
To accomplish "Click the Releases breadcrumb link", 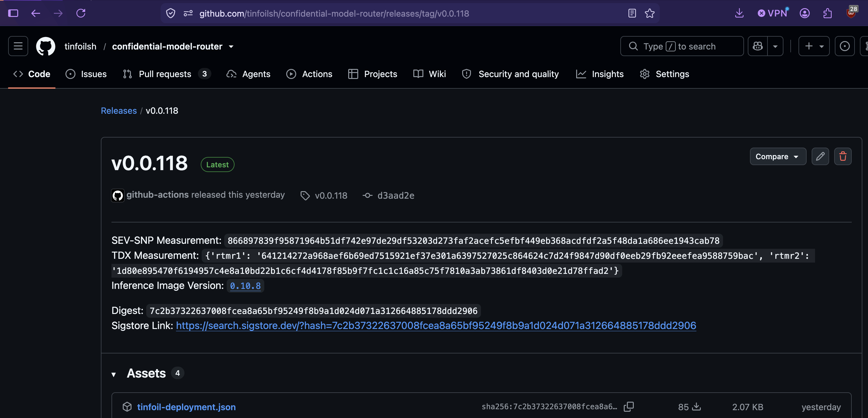I will tap(119, 111).
